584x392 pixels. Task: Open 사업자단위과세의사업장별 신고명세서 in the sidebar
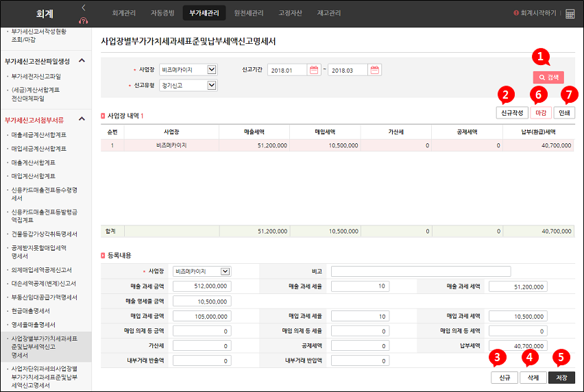pos(45,377)
